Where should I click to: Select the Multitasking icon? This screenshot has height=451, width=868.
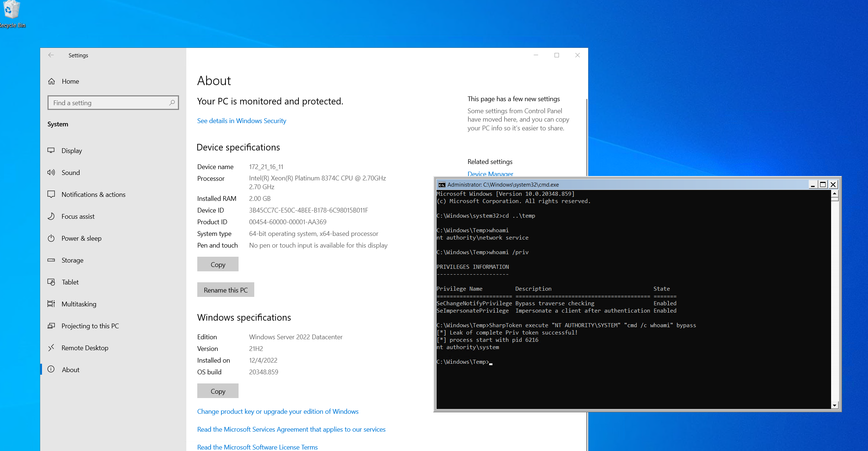coord(51,304)
